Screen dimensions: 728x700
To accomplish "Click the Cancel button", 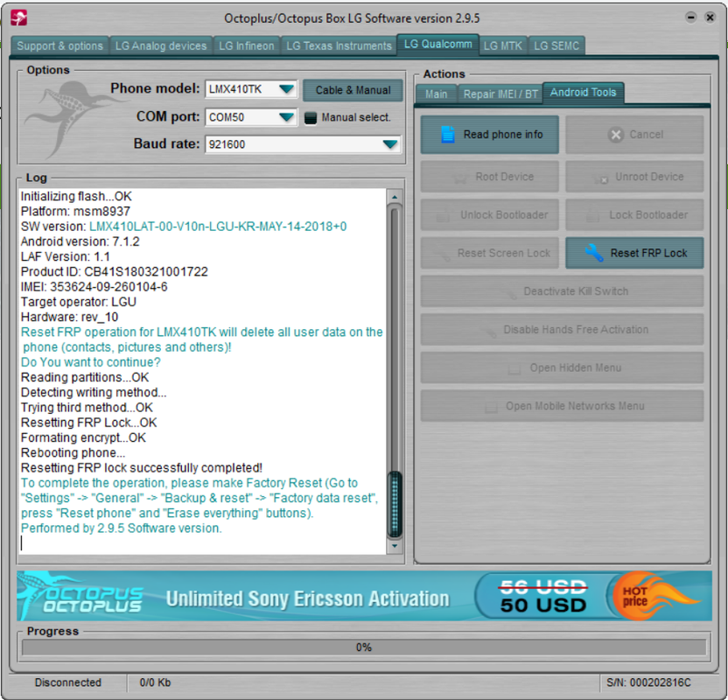I will coord(634,135).
